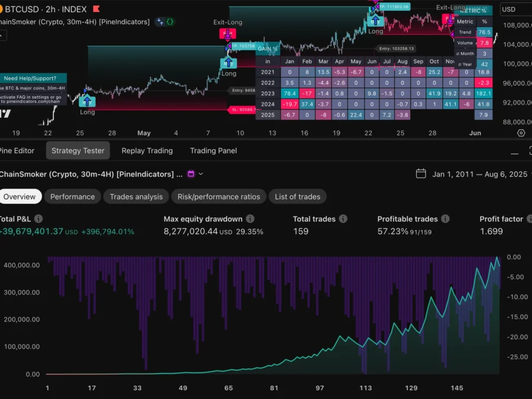Click the 2023 yearly total 182.1

(x=484, y=93)
